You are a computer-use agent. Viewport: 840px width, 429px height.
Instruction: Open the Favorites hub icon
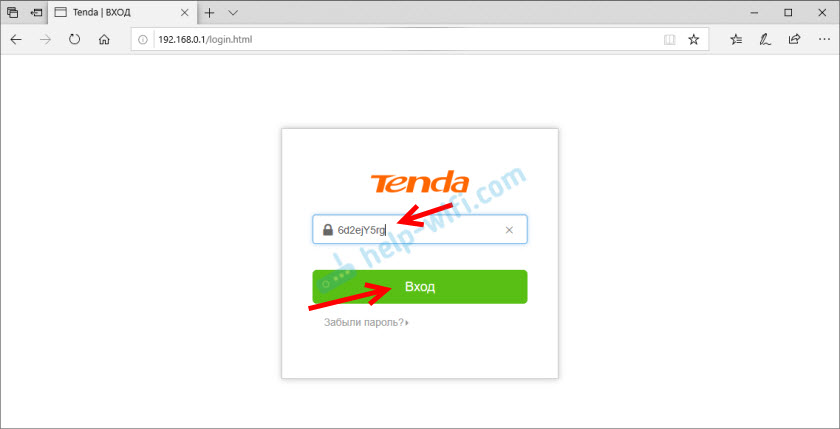point(737,39)
